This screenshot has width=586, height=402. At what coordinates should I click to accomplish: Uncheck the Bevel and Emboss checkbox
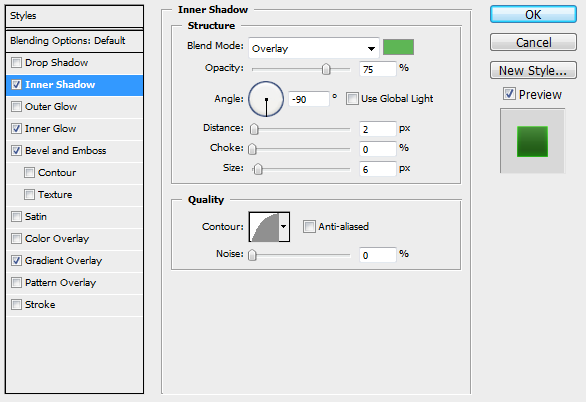16,151
